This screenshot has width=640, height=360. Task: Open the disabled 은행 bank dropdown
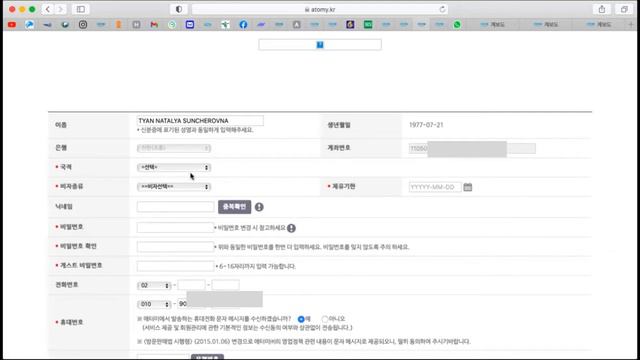pyautogui.click(x=174, y=148)
